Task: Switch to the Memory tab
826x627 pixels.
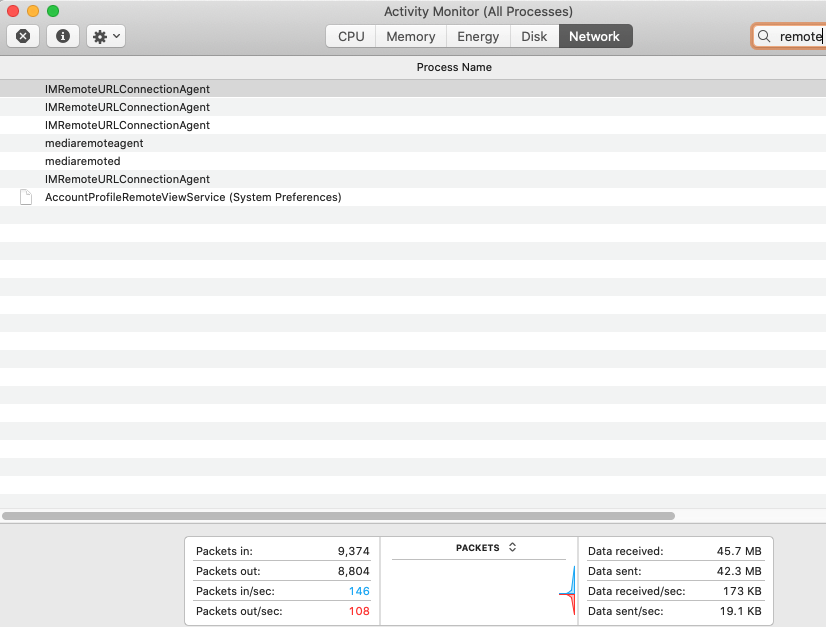Action: 411,36
